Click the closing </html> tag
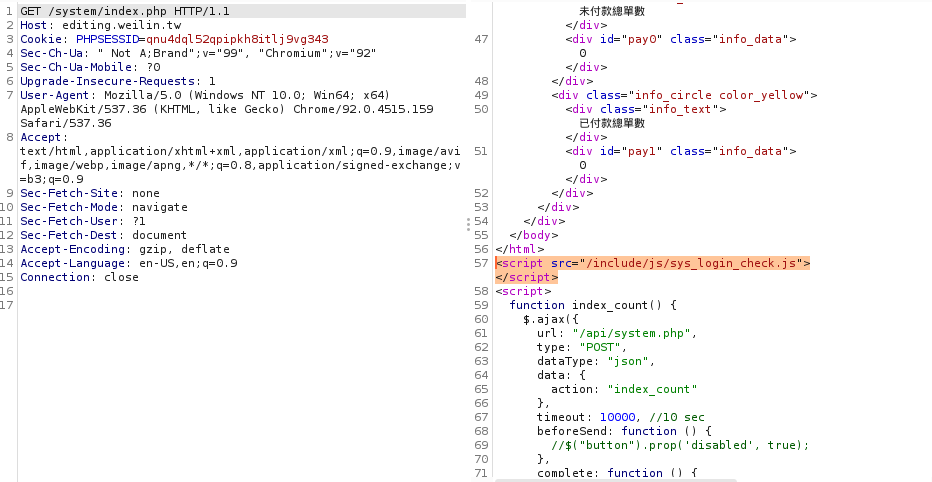This screenshot has width=932, height=482. point(519,249)
